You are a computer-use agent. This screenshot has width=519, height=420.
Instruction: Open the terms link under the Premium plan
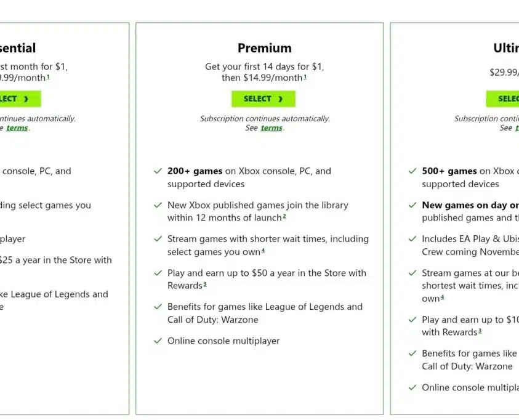point(271,128)
